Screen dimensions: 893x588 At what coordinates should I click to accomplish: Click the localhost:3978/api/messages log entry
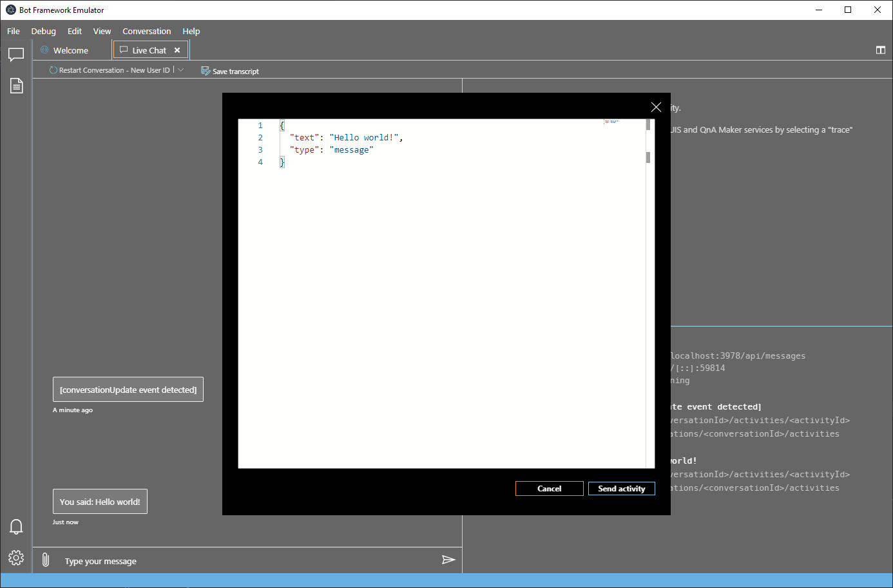(738, 356)
